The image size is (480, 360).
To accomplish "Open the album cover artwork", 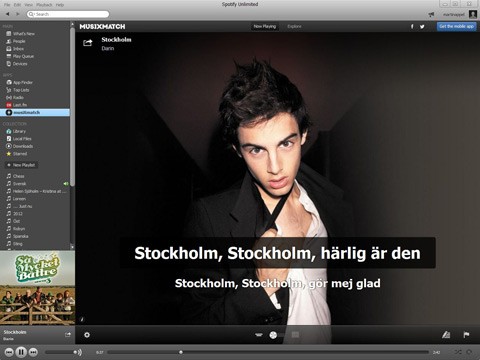I will [x=37, y=288].
